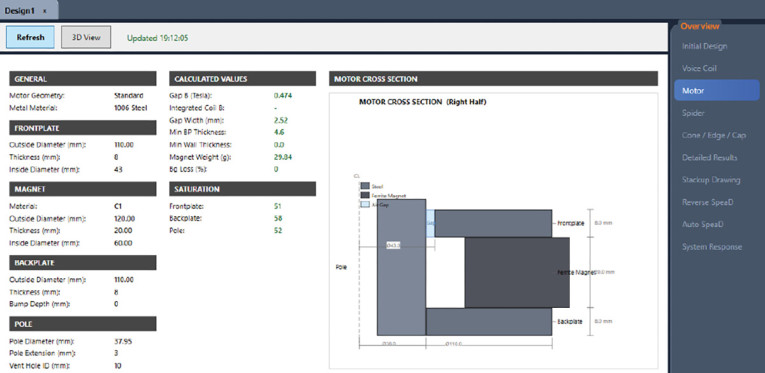Select the Design1 document tab
Viewport: 765px width, 373px height.
20,10
